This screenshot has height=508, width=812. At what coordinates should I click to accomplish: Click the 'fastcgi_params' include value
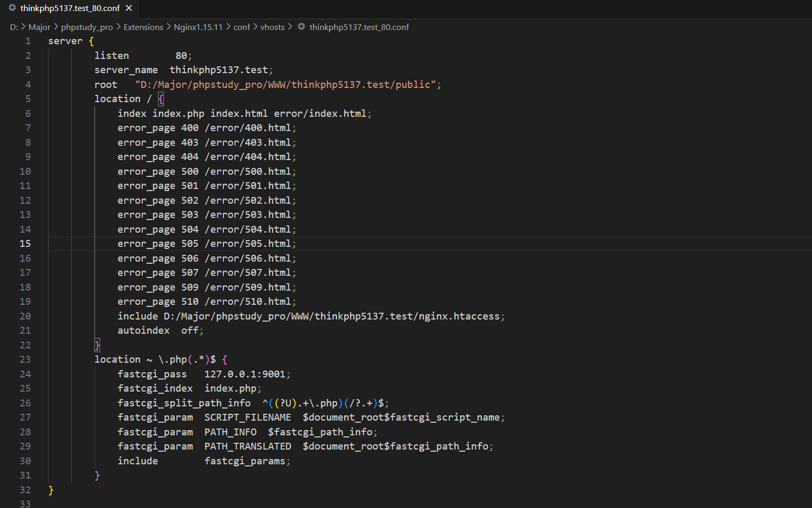tap(245, 461)
